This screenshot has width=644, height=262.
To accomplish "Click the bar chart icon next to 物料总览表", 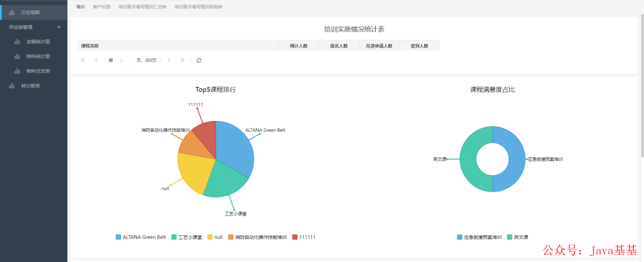I will coord(17,71).
